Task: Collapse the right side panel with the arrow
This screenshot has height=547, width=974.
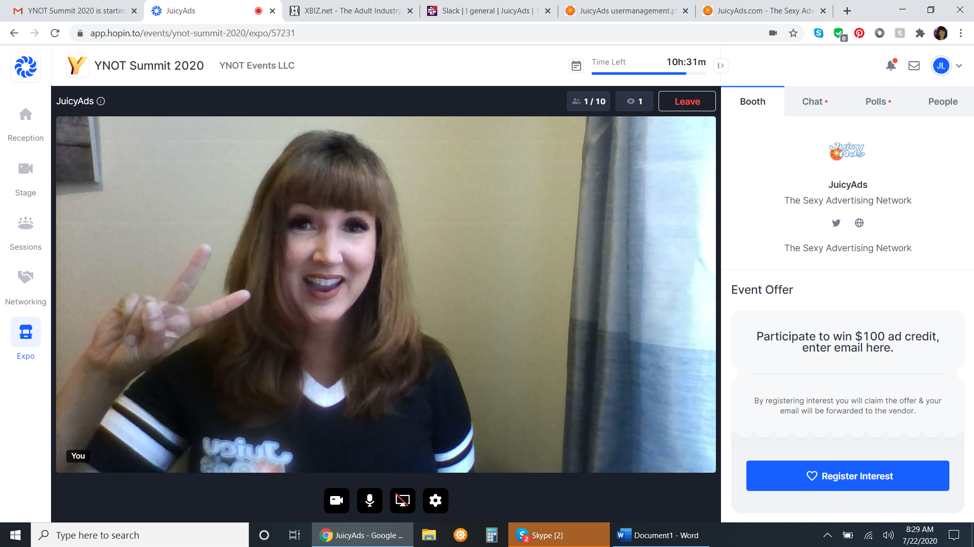Action: pyautogui.click(x=721, y=65)
